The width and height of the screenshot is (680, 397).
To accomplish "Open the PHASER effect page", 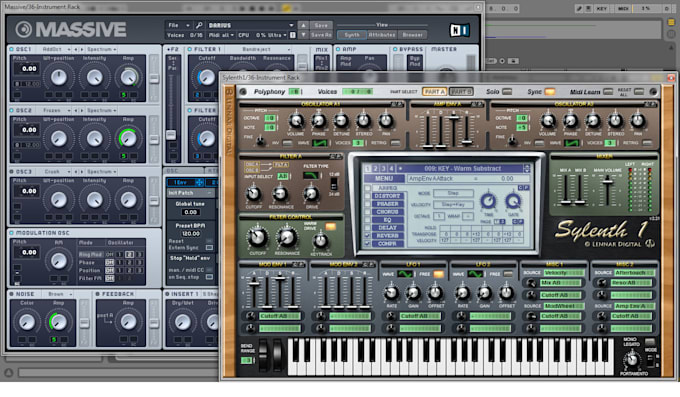I will (x=387, y=204).
